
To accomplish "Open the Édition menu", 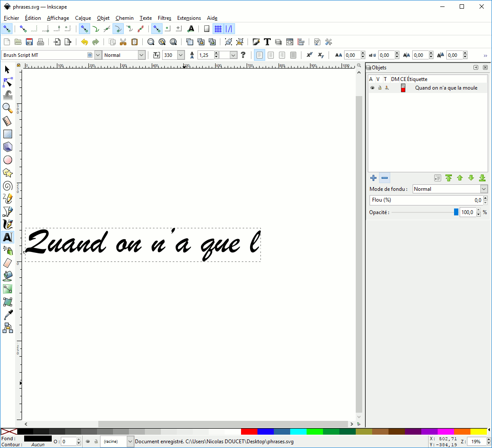I will 33,18.
